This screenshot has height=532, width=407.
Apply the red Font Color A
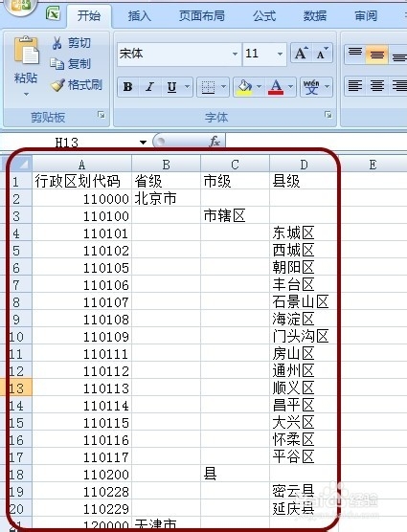click(x=276, y=87)
